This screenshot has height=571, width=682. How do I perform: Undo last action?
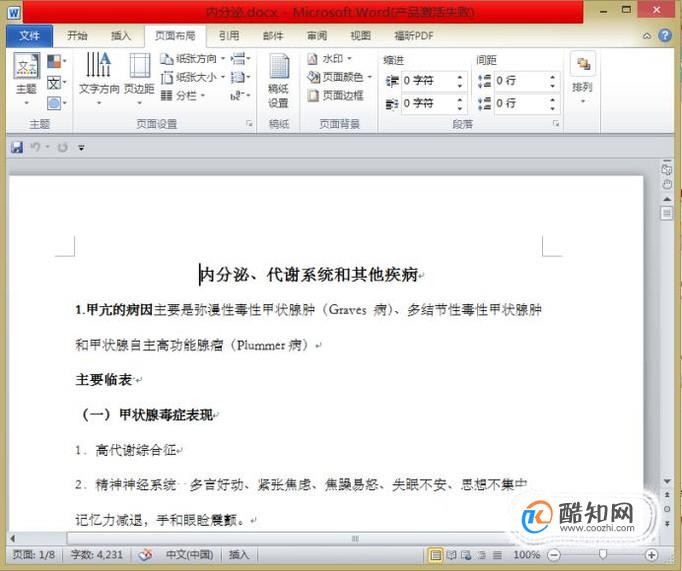pos(35,147)
